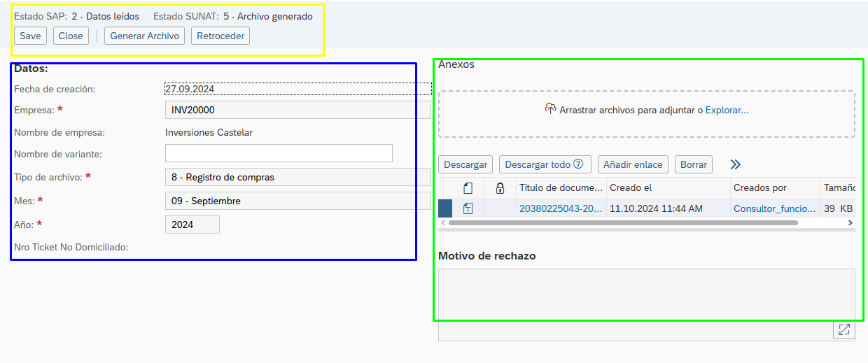Click the Save button
Image resolution: width=868 pixels, height=363 pixels.
[x=30, y=36]
